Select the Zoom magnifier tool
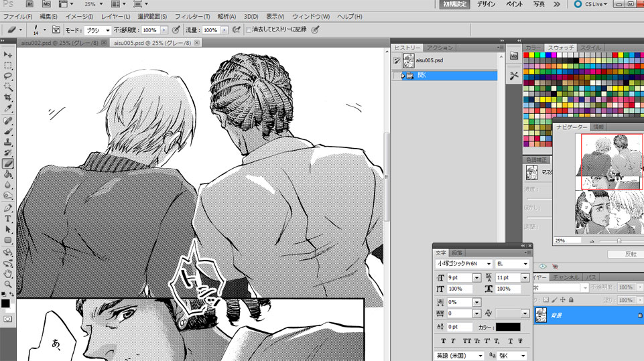Viewport: 644px width, 361px height. tap(8, 284)
